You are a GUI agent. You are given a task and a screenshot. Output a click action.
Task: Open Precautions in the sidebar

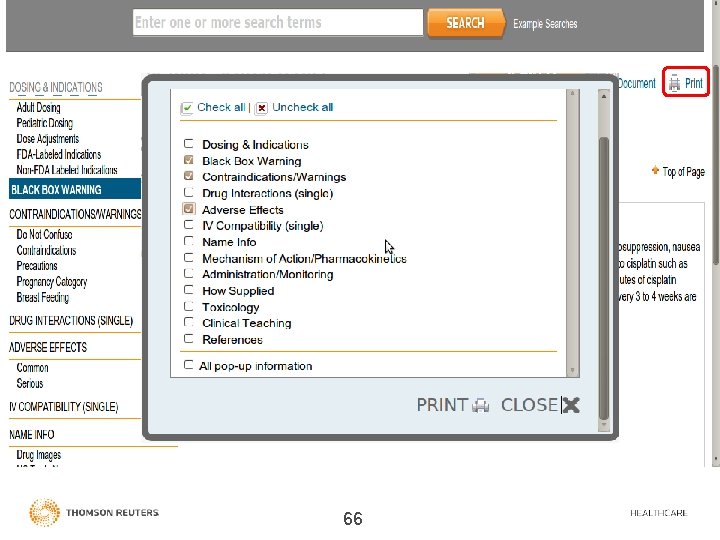click(x=37, y=266)
